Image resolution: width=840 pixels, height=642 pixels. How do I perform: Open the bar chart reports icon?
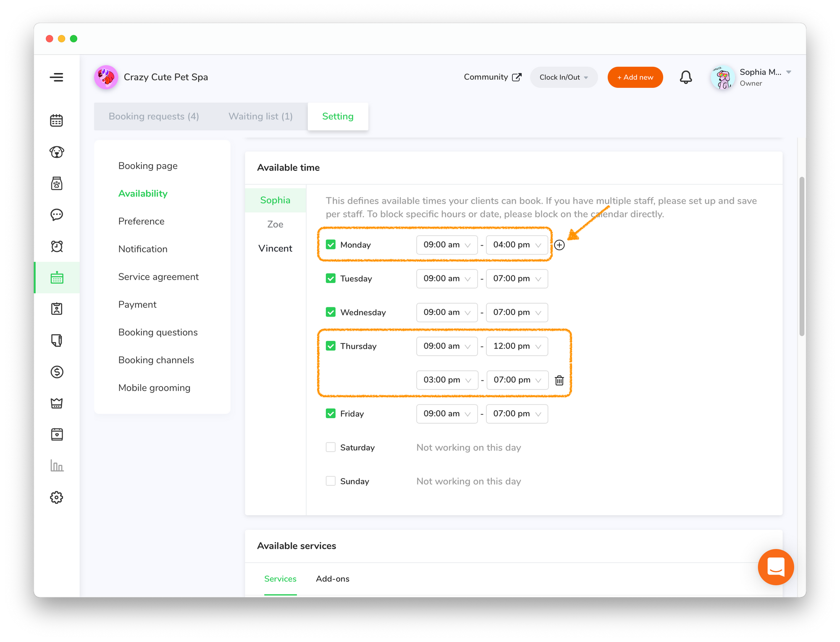(56, 466)
